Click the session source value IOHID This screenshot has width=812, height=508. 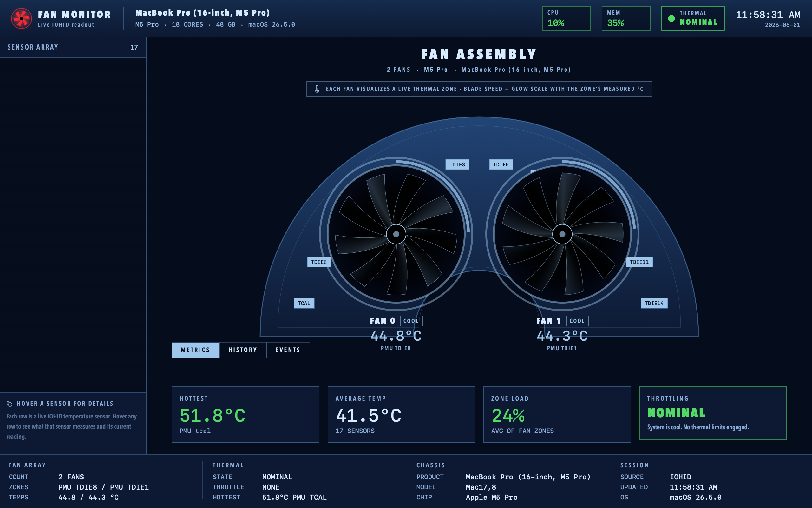(x=680, y=477)
